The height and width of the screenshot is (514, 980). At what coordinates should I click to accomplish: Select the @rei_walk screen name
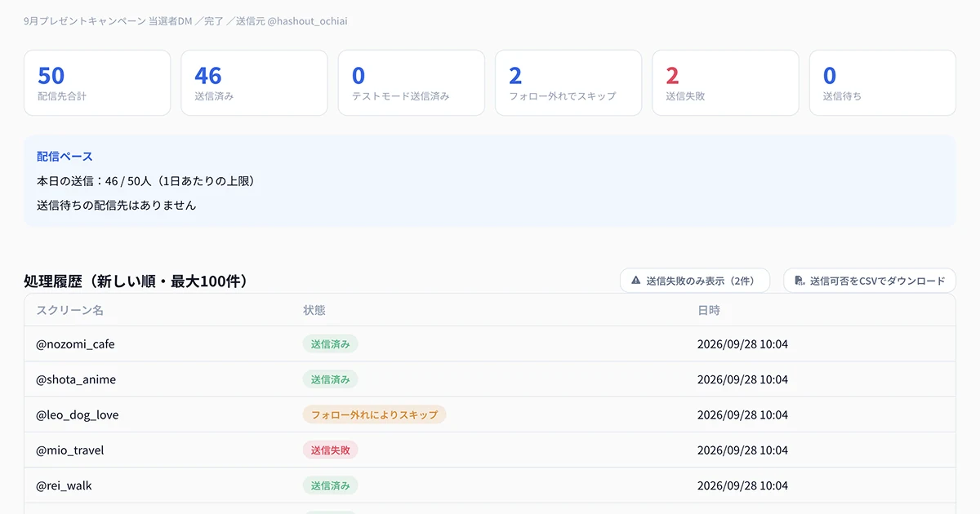tap(64, 485)
